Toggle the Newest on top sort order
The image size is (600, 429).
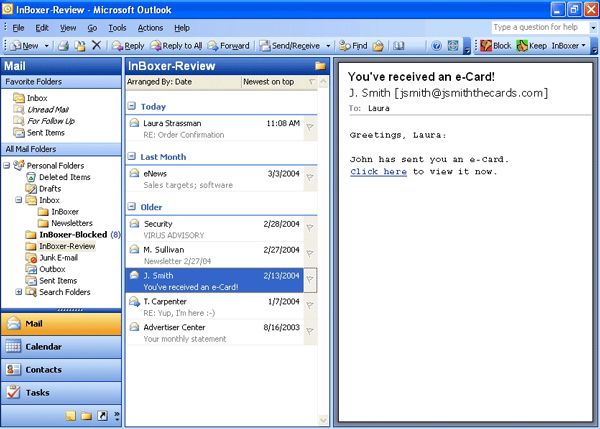point(279,82)
